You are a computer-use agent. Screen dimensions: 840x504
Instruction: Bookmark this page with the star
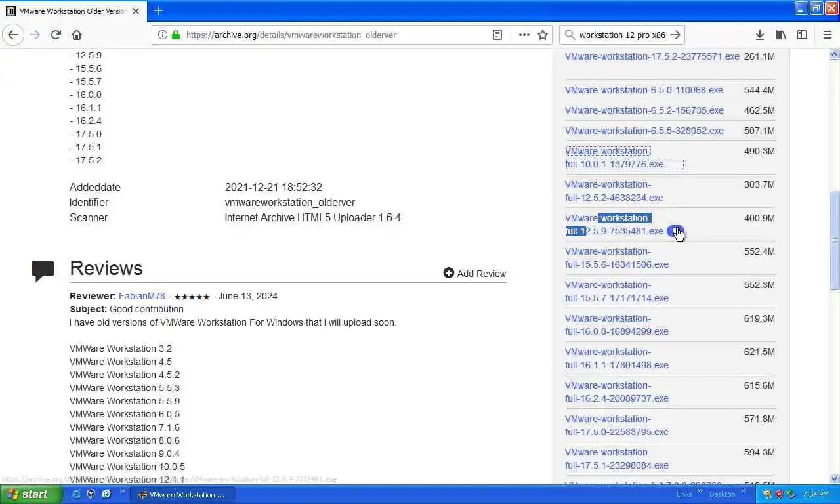543,35
